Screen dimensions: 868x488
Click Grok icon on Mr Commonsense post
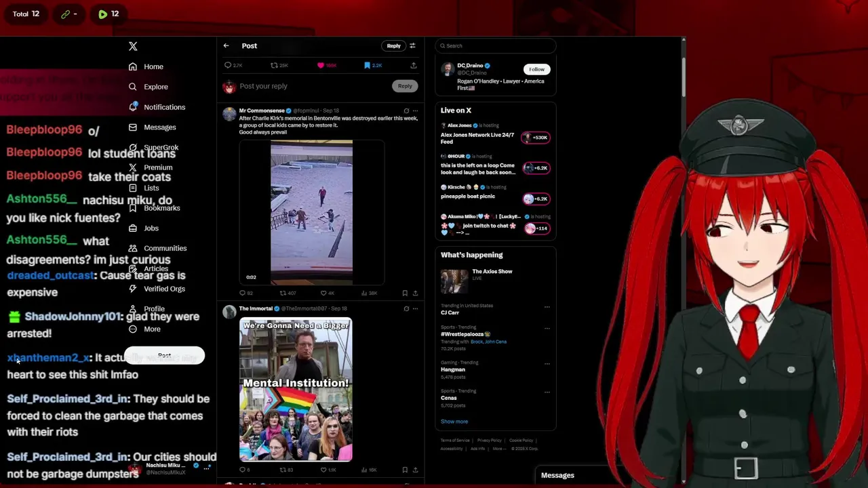pyautogui.click(x=406, y=110)
